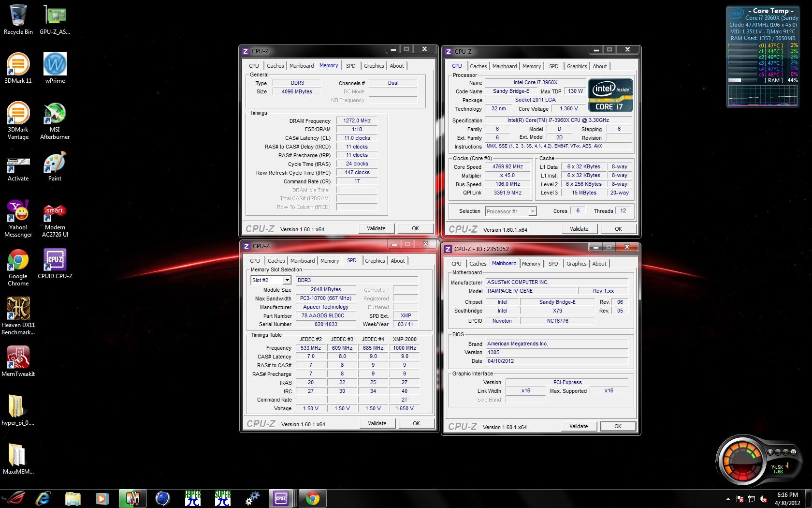
Task: Switch to the Caches tab in Memory window
Action: click(275, 66)
